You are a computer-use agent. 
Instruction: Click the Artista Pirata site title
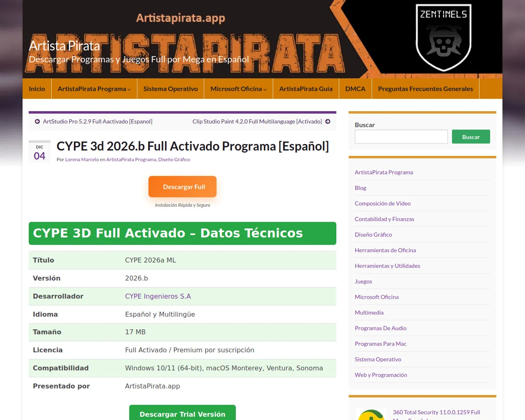pos(64,46)
